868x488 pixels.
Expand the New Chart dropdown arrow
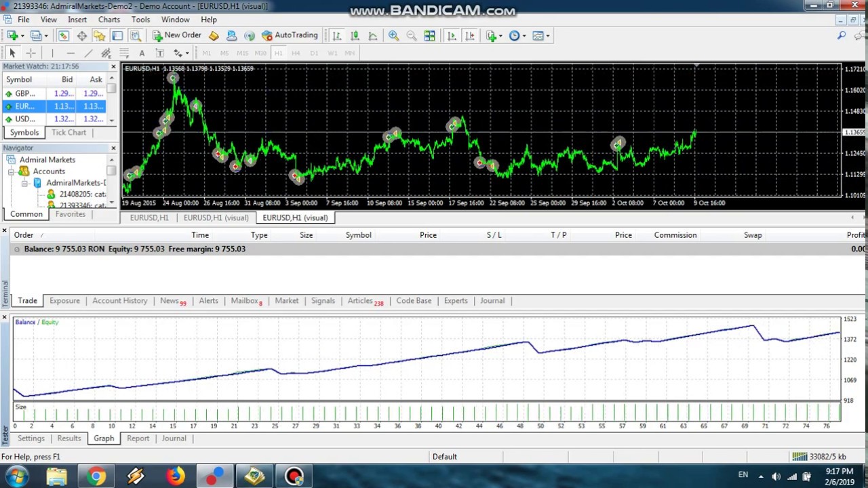click(22, 36)
